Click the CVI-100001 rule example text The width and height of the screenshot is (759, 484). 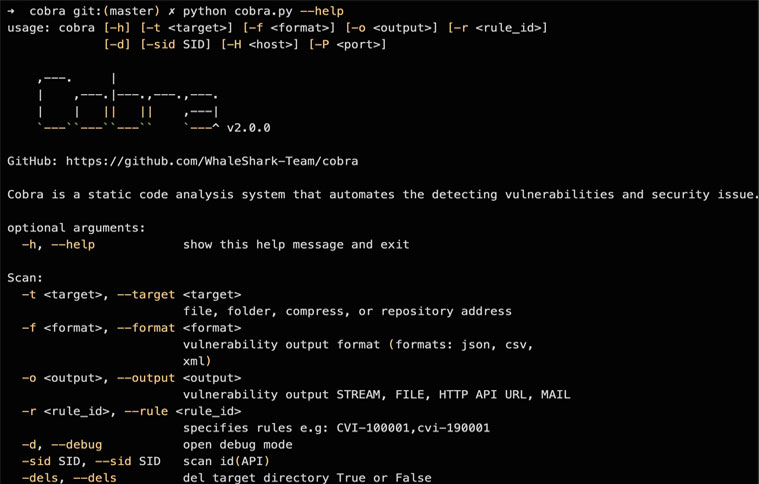tap(373, 428)
